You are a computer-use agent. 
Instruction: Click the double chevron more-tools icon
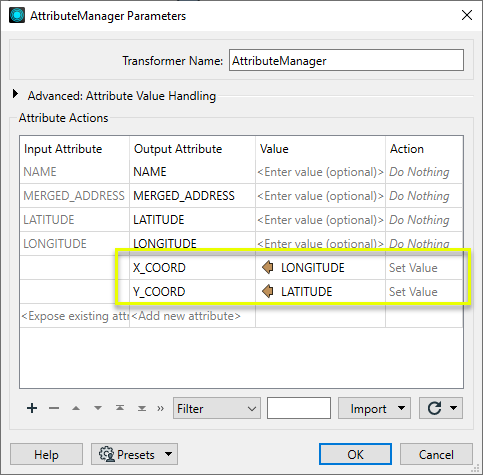(x=161, y=408)
